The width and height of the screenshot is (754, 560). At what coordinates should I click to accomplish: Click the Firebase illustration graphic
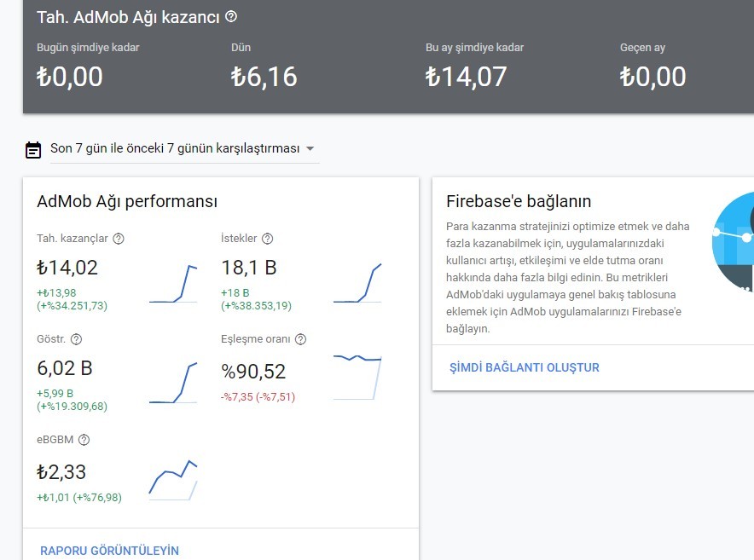pyautogui.click(x=733, y=241)
